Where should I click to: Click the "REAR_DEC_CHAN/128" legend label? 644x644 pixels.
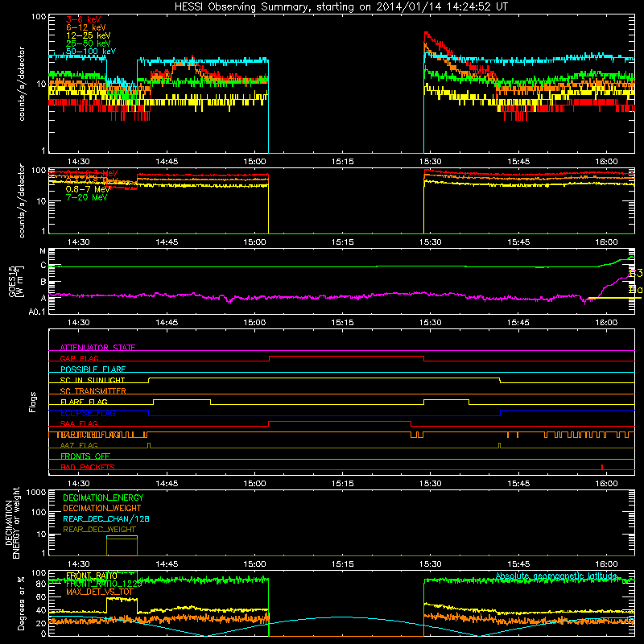pyautogui.click(x=106, y=519)
